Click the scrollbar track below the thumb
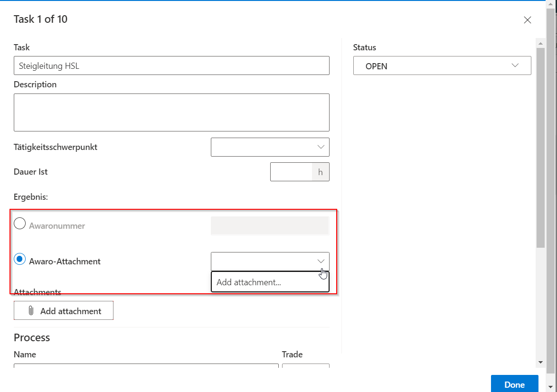Image resolution: width=557 pixels, height=392 pixels. tap(540, 304)
